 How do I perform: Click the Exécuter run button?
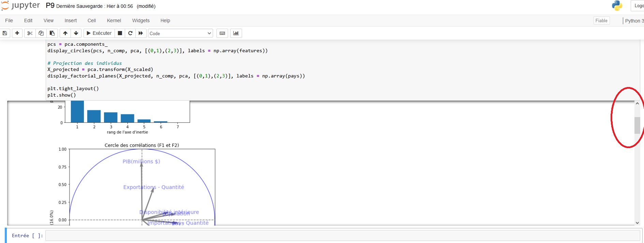tap(99, 33)
